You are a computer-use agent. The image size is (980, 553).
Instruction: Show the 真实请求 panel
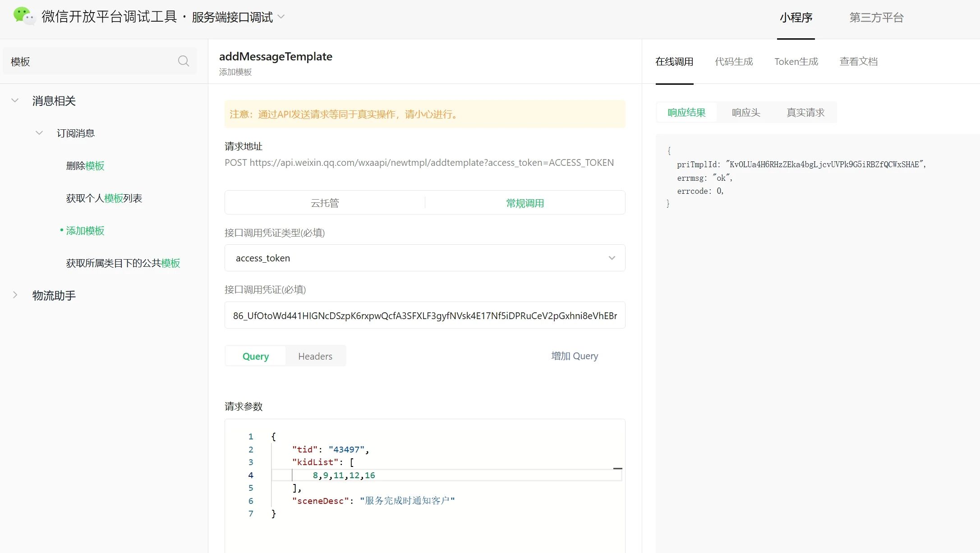tap(805, 112)
